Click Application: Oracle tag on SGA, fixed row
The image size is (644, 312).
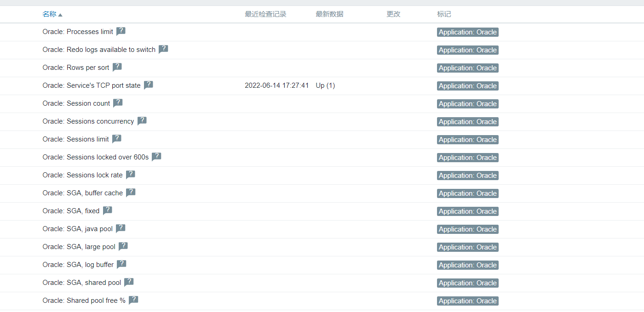[x=468, y=211]
